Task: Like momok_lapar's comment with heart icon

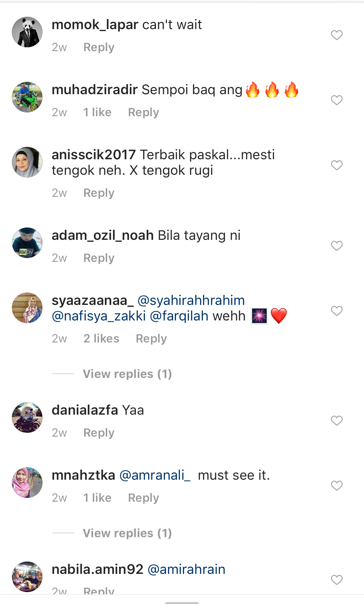Action: (x=336, y=35)
